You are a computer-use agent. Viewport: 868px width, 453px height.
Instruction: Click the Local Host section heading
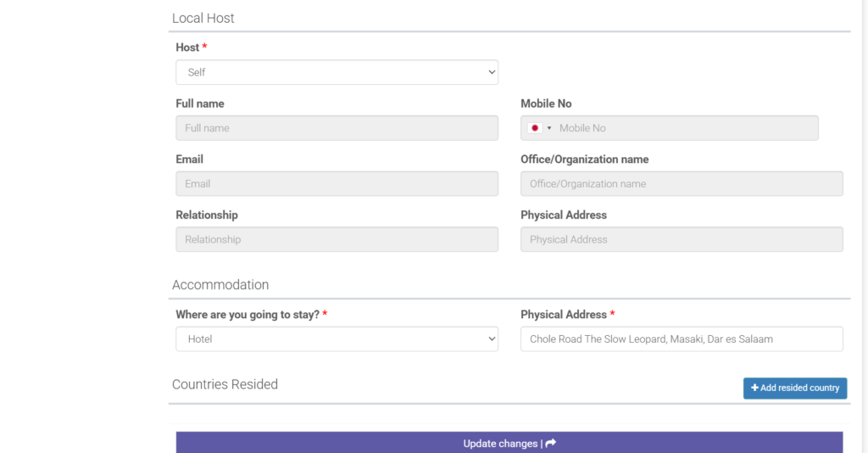[x=203, y=18]
